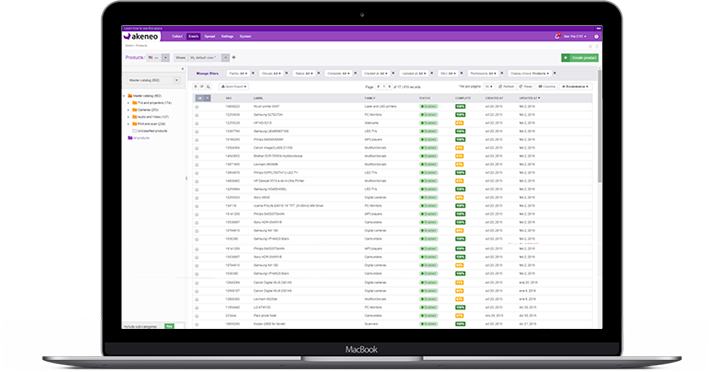
Task: Click the Akeneo logo
Action: (x=141, y=36)
